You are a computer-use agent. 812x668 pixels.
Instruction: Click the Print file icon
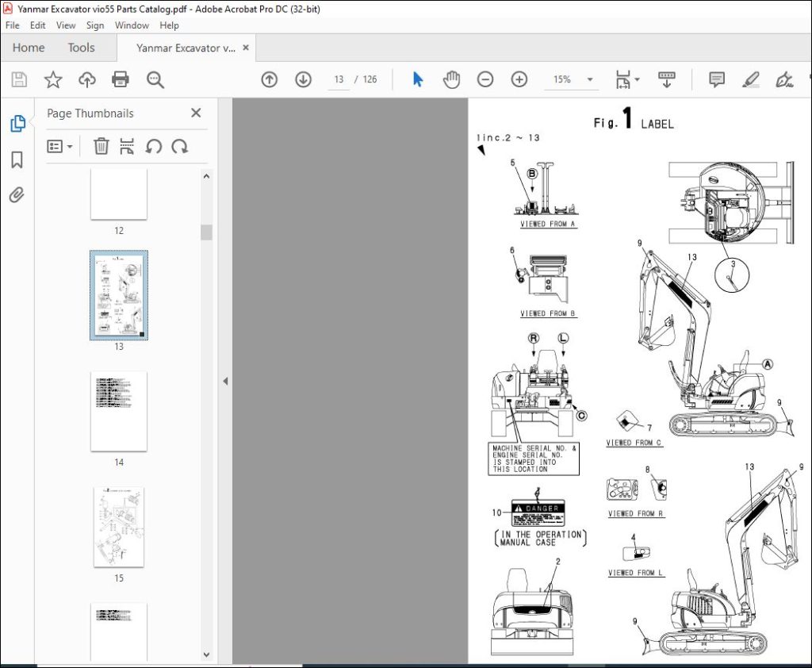click(121, 79)
